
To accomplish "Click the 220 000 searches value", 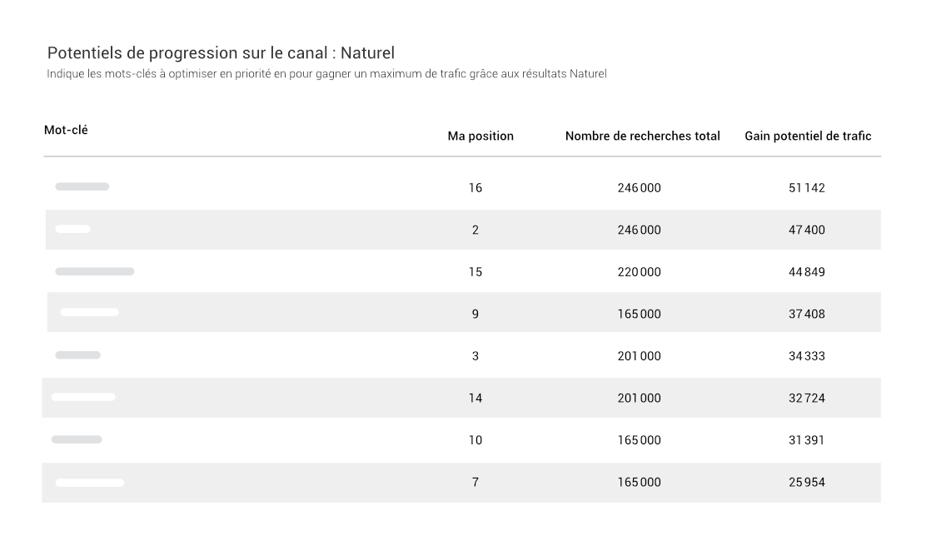I will pos(639,272).
